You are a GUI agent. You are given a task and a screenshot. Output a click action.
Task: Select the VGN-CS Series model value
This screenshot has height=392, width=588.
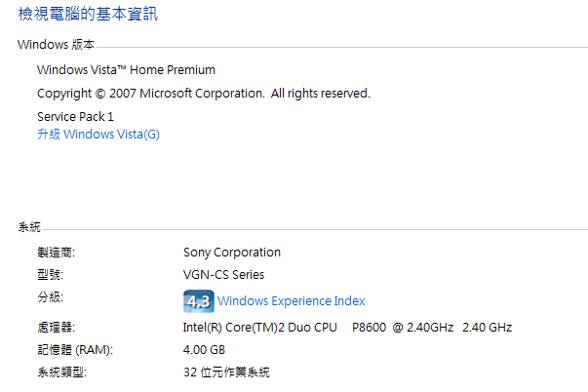click(223, 275)
